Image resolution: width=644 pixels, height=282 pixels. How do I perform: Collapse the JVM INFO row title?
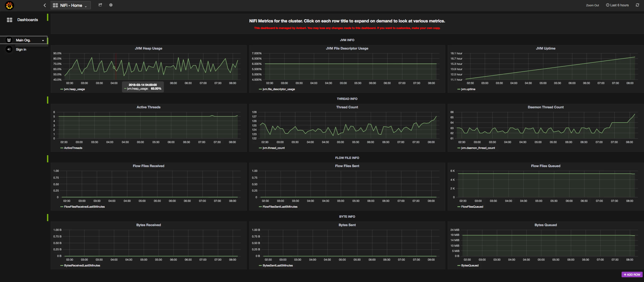[x=347, y=40]
